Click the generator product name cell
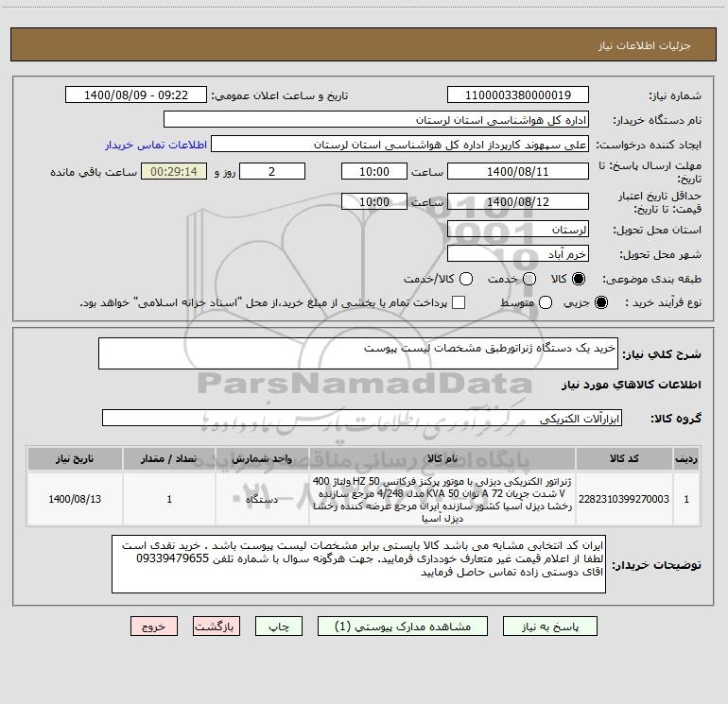The height and width of the screenshot is (704, 728). click(x=442, y=499)
